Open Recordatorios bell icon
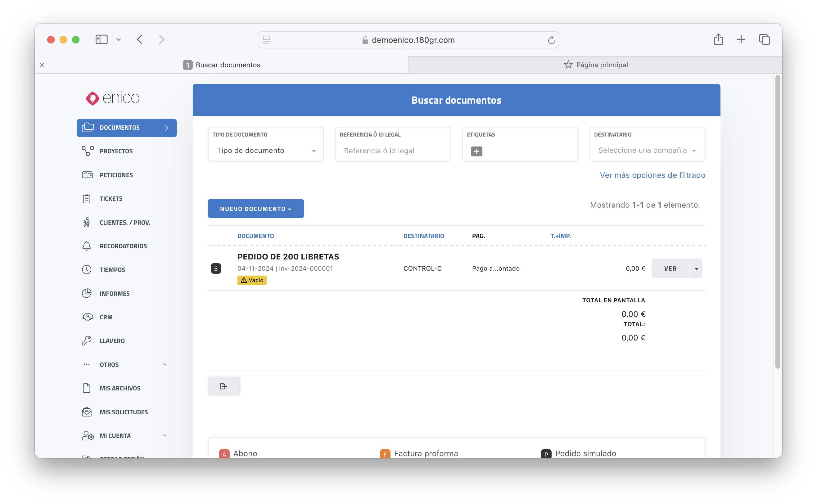Screen dimensions: 817x504 point(87,246)
